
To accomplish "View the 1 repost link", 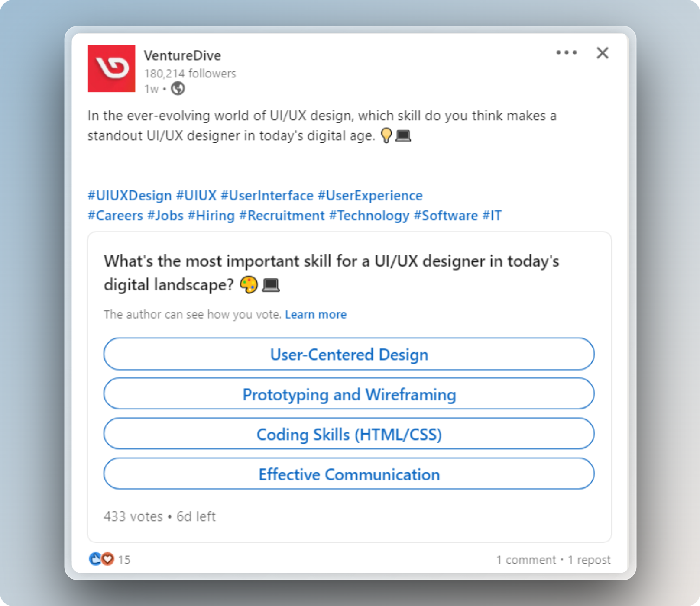I will pos(589,560).
